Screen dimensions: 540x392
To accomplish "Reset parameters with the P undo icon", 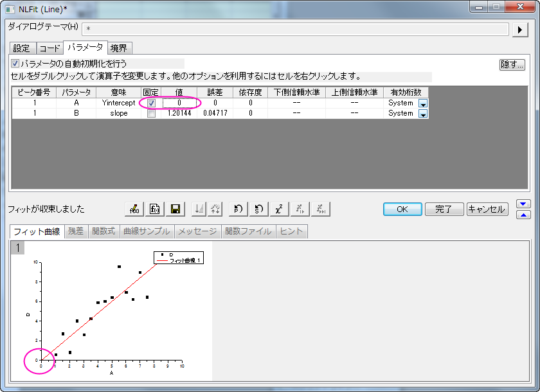I will (239, 209).
